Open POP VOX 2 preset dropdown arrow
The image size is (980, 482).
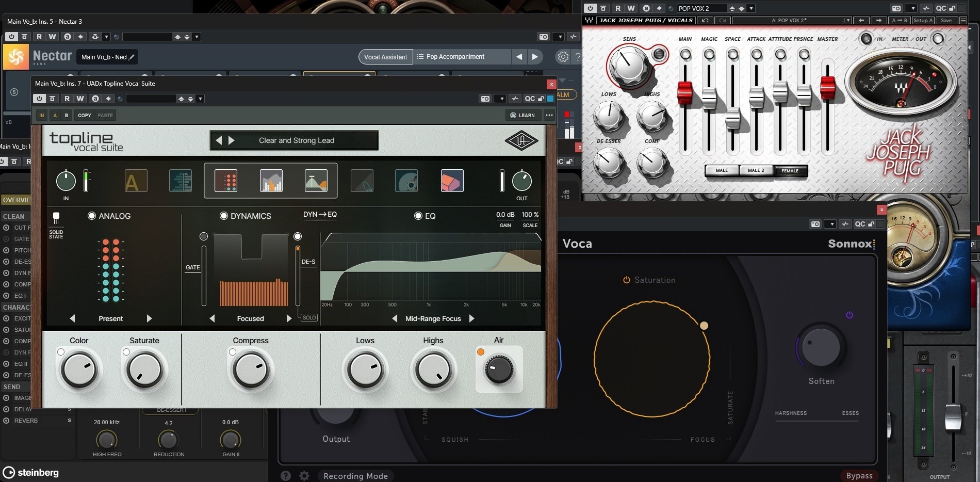[752, 8]
